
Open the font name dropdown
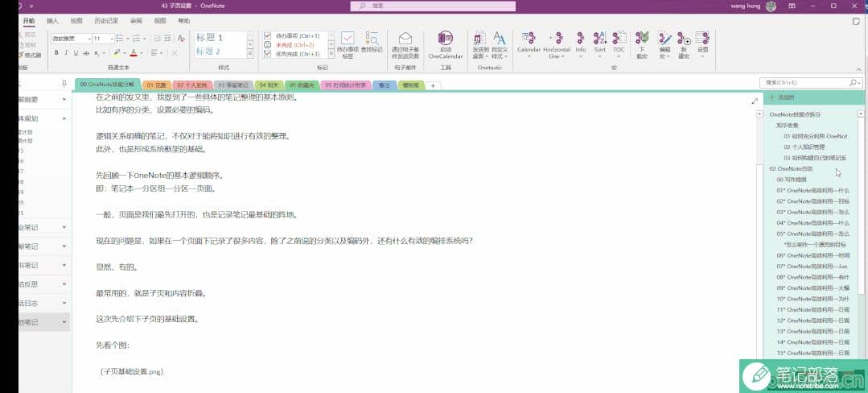pyautogui.click(x=89, y=39)
